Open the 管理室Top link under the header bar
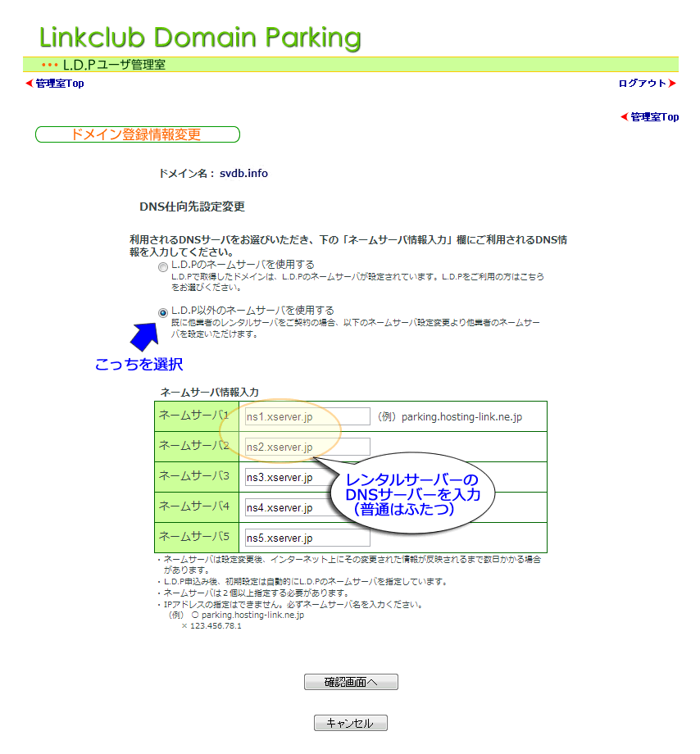 [60, 84]
